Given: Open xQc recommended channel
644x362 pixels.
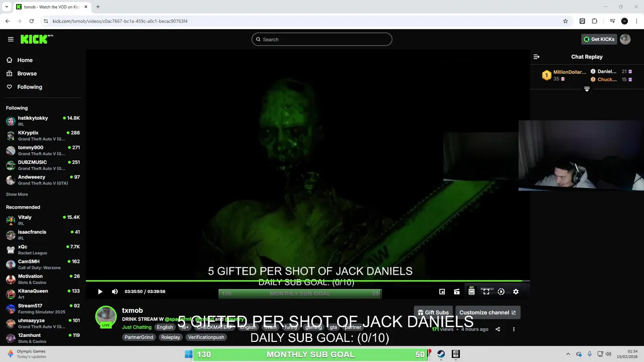Looking at the screenshot, I should click(43, 249).
